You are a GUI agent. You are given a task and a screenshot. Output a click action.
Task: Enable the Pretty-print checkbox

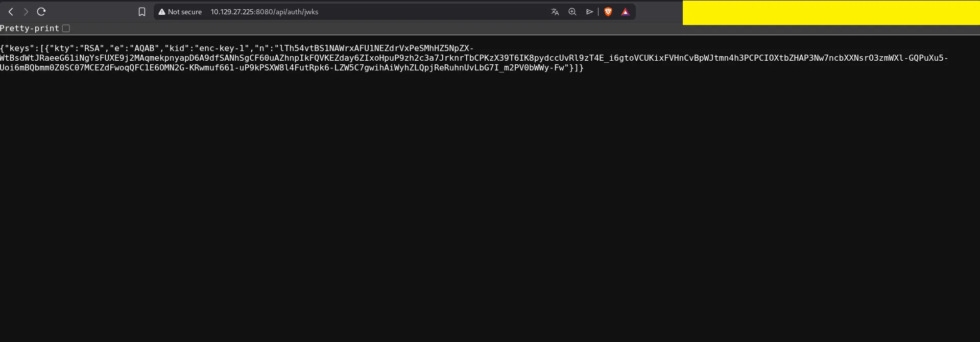coord(66,29)
